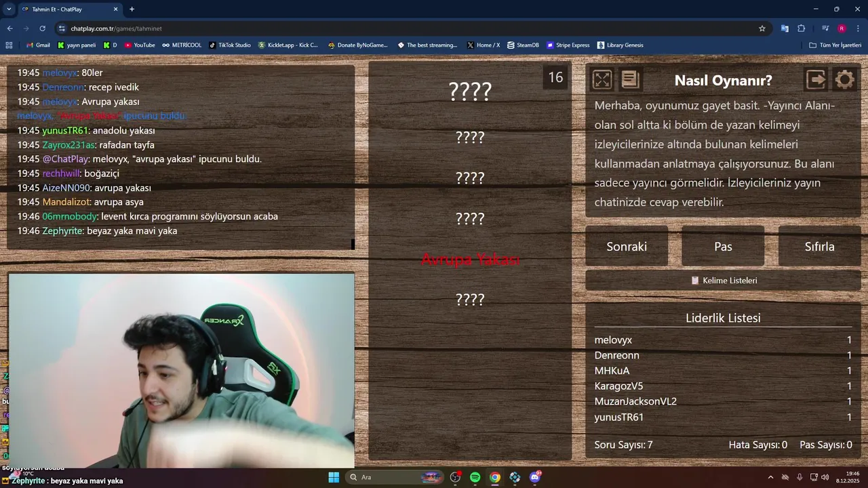The image size is (868, 488).
Task: Click rechhwill's boğaziçi chat message
Action: click(68, 174)
